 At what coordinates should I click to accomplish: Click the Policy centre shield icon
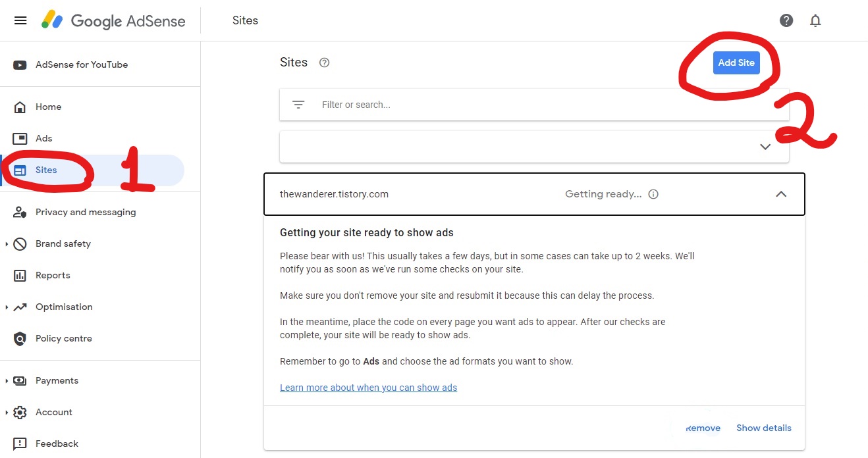point(20,339)
